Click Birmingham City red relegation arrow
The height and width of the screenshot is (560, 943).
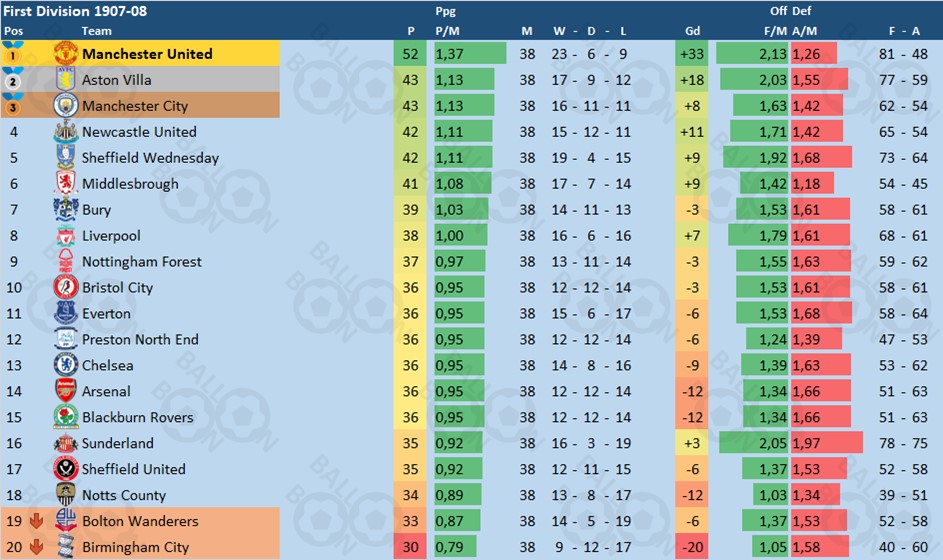tap(37, 547)
